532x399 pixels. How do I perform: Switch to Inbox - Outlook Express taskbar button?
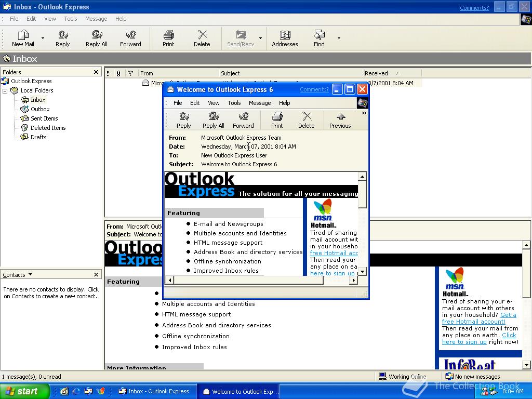coord(154,391)
